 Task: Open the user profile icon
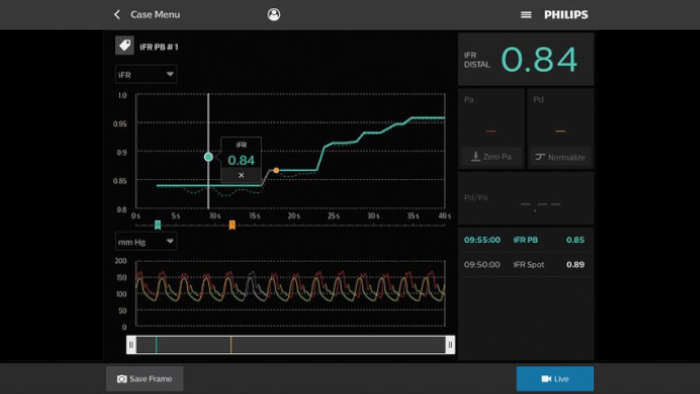[x=274, y=15]
